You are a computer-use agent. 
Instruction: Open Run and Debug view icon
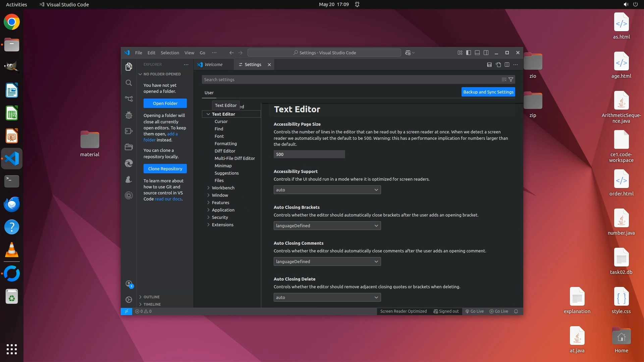pyautogui.click(x=129, y=115)
